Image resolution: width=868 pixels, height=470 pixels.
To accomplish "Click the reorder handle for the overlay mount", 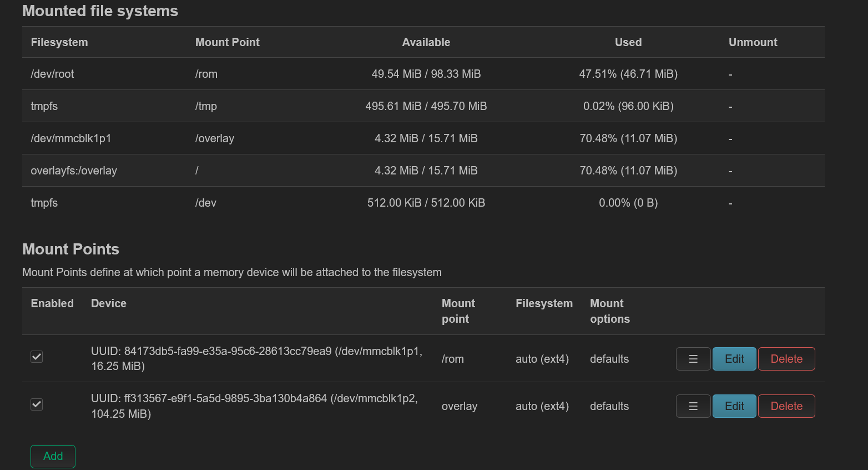I will pos(693,406).
